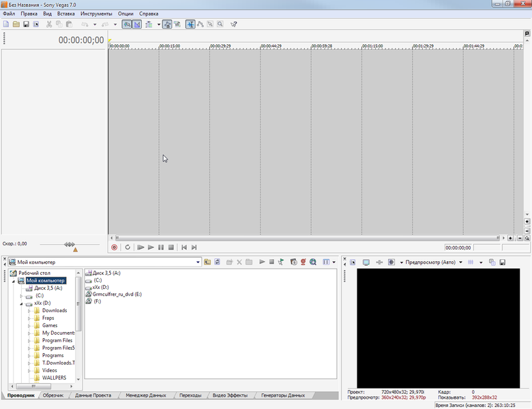Click the Up One Level folder icon
Screen dimensions: 532x409
click(x=207, y=262)
